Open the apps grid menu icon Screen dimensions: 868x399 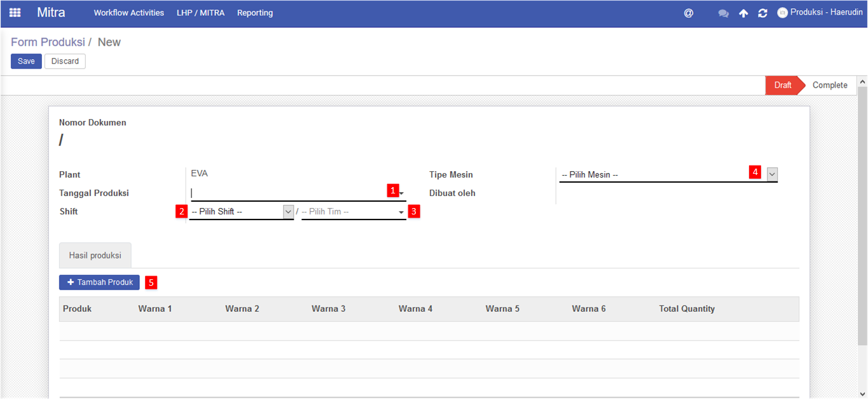15,13
